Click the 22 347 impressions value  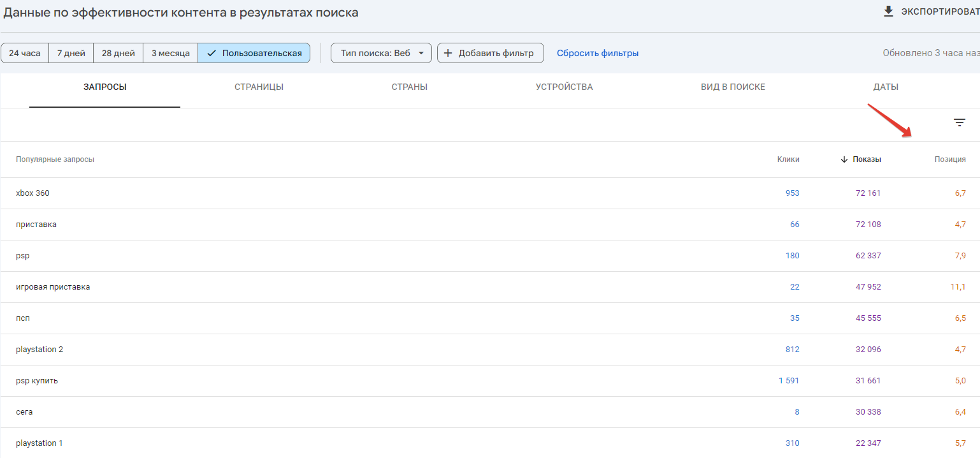tap(868, 443)
